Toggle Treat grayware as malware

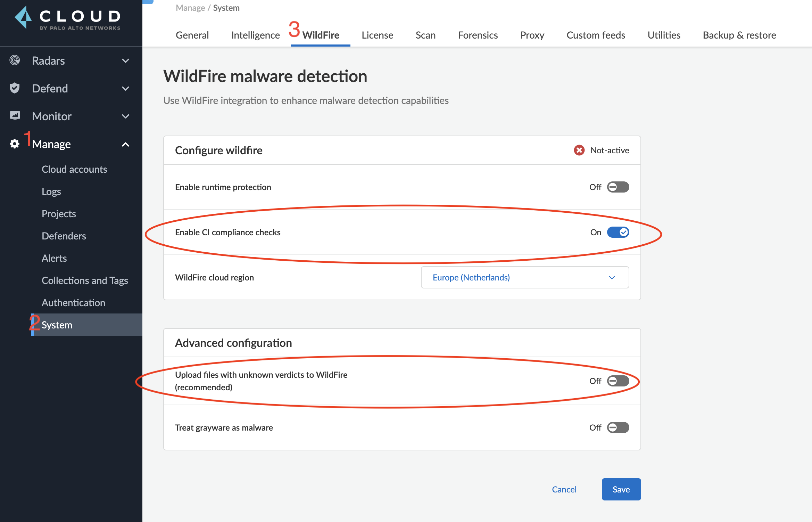tap(618, 427)
